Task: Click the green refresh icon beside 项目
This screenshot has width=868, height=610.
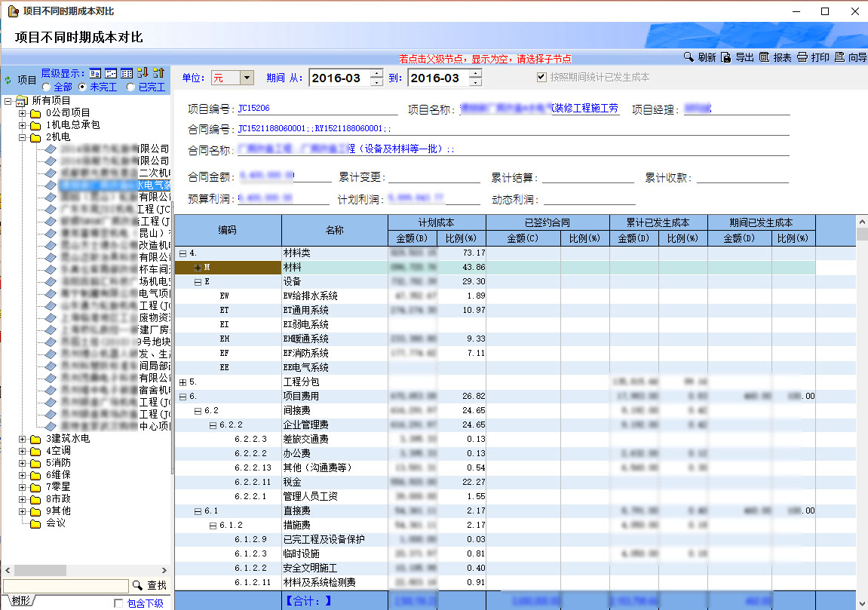Action: click(8, 80)
